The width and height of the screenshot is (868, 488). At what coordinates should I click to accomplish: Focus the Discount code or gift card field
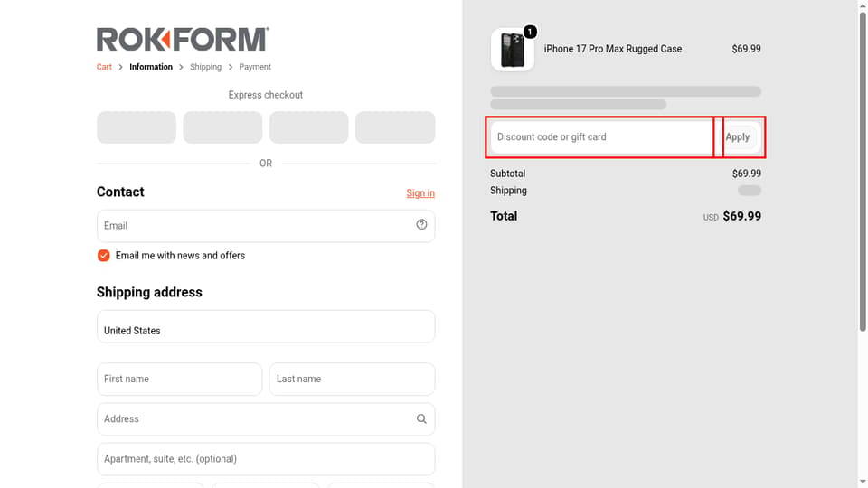click(x=602, y=137)
